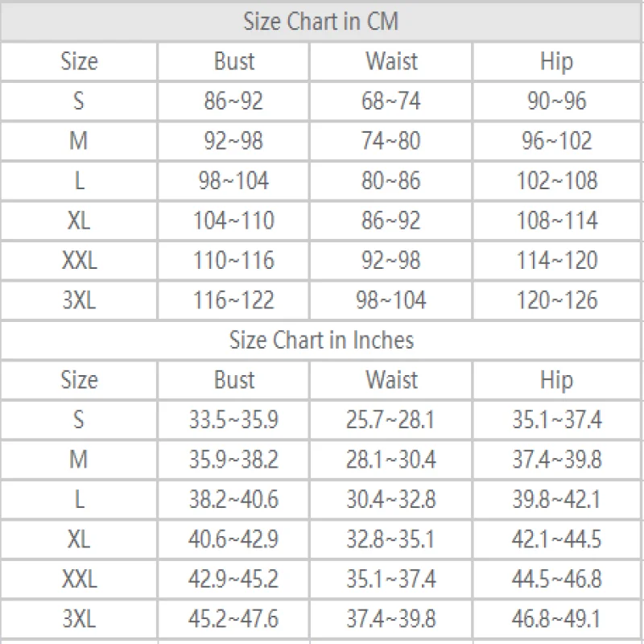This screenshot has width=644, height=644.
Task: Click the 116~122 bust cell
Action: coord(233,300)
